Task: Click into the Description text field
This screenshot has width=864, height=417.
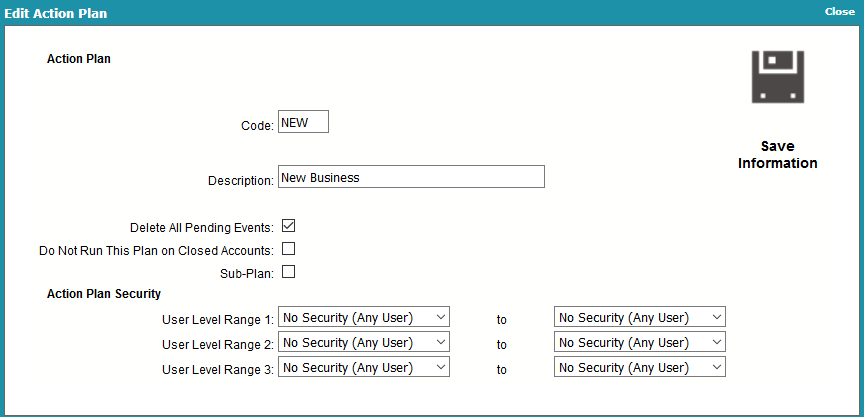Action: (x=411, y=176)
